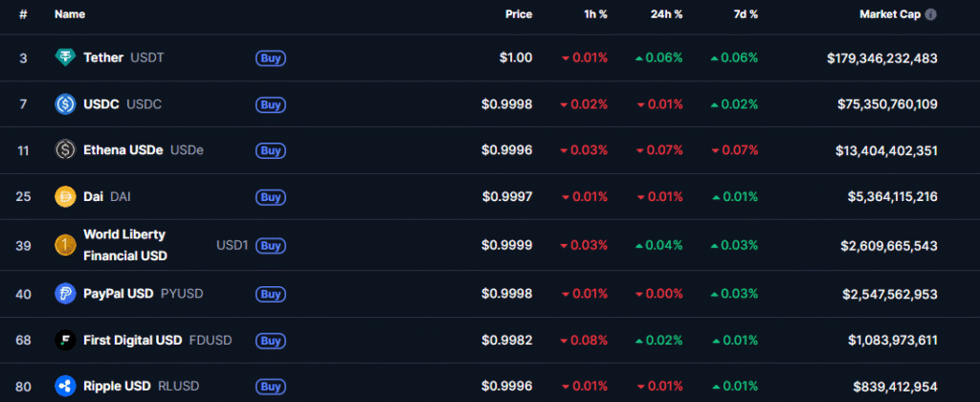
Task: Click the Ethena USDe coin logo
Action: 65,150
